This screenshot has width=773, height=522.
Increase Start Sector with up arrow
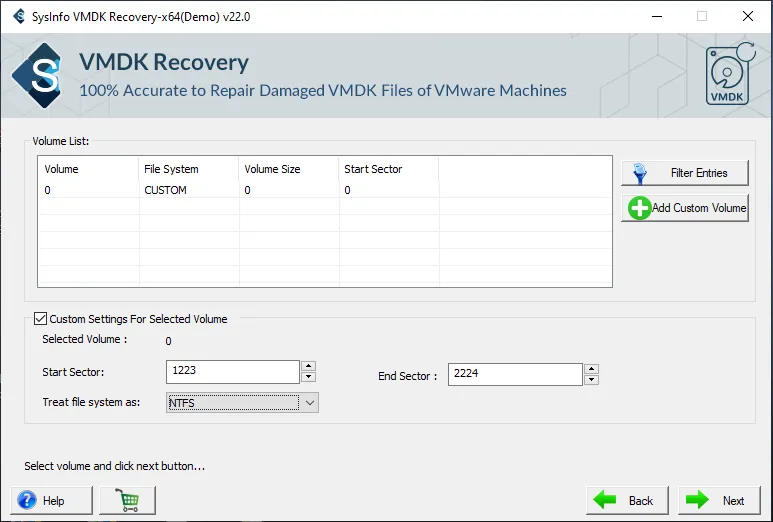(x=309, y=366)
